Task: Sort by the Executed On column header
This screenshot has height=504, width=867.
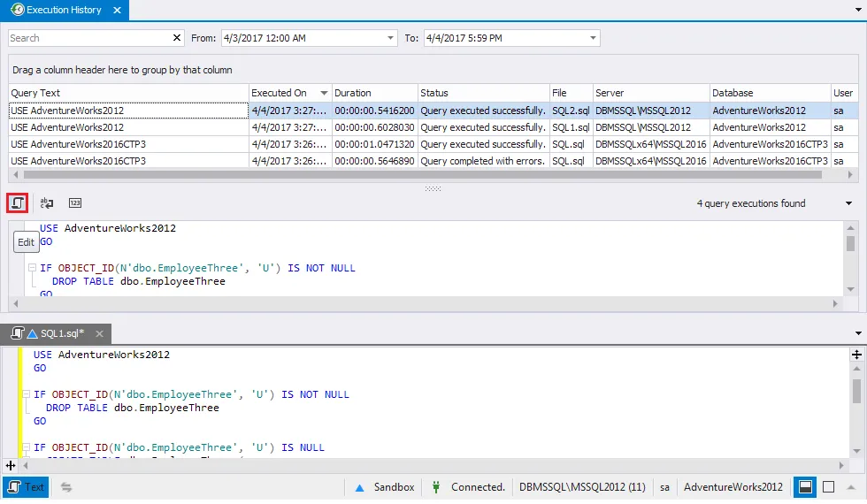Action: pyautogui.click(x=280, y=93)
